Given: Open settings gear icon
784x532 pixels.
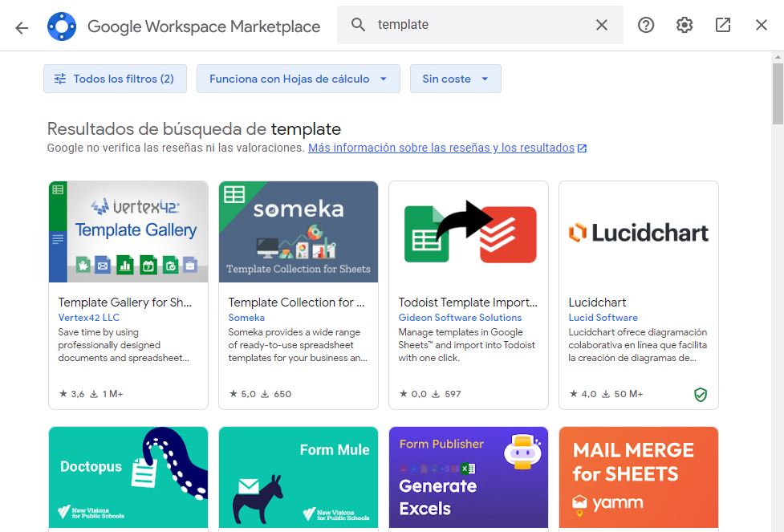Looking at the screenshot, I should click(684, 25).
